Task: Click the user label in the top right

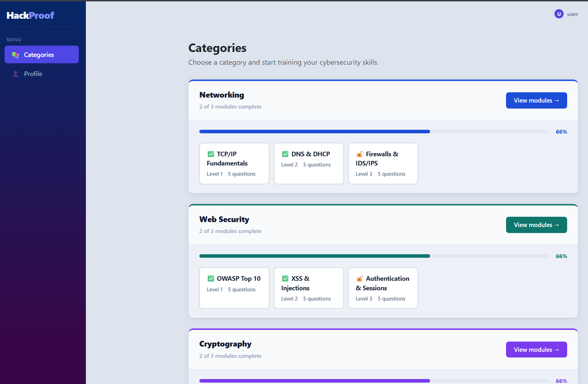Action: pos(572,14)
